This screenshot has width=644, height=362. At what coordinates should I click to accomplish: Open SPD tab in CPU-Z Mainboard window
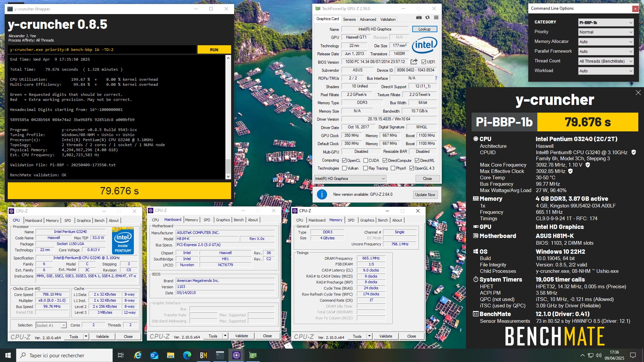click(207, 220)
